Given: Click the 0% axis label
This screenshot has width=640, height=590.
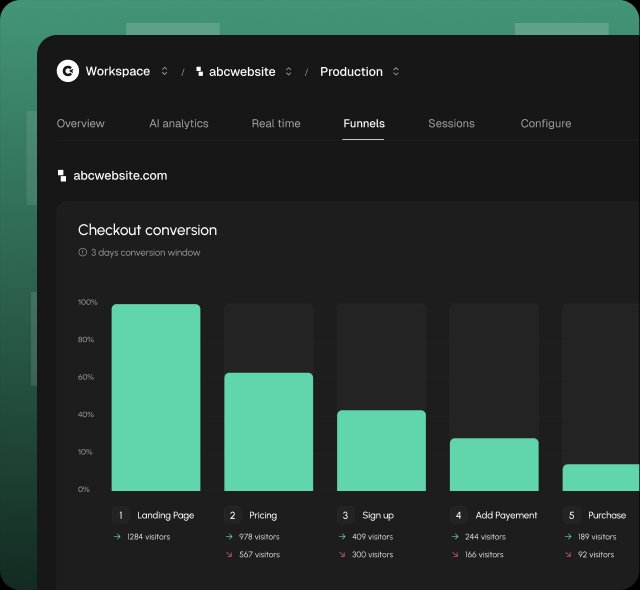Looking at the screenshot, I should [84, 489].
